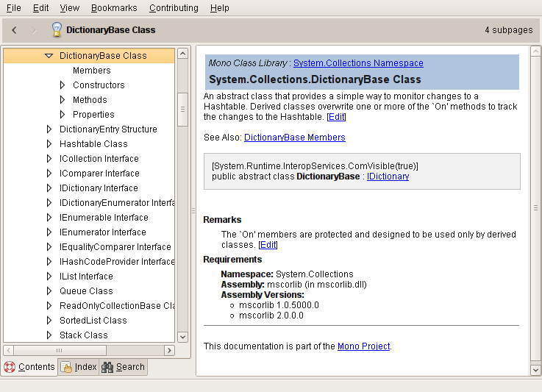Expand the Properties tree node
The width and height of the screenshot is (542, 392).
(63, 115)
